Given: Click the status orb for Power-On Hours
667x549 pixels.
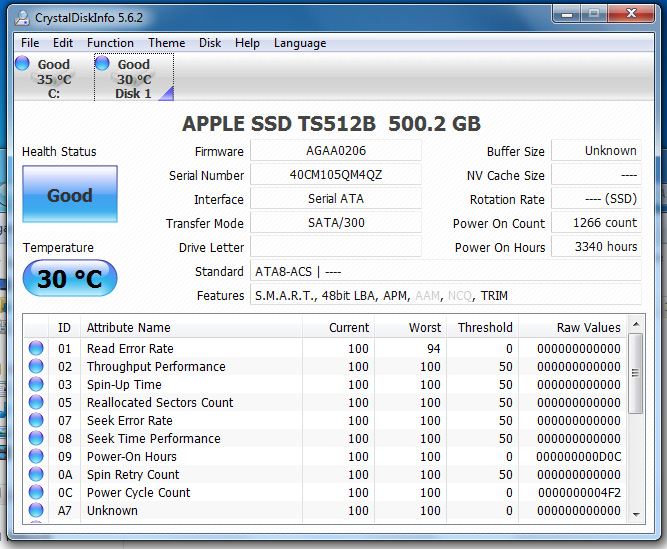Looking at the screenshot, I should (36, 456).
